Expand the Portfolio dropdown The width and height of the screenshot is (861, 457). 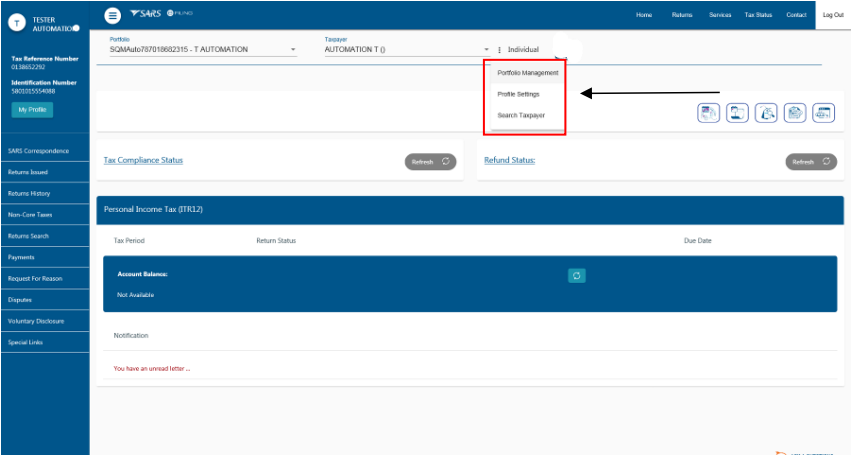[293, 50]
